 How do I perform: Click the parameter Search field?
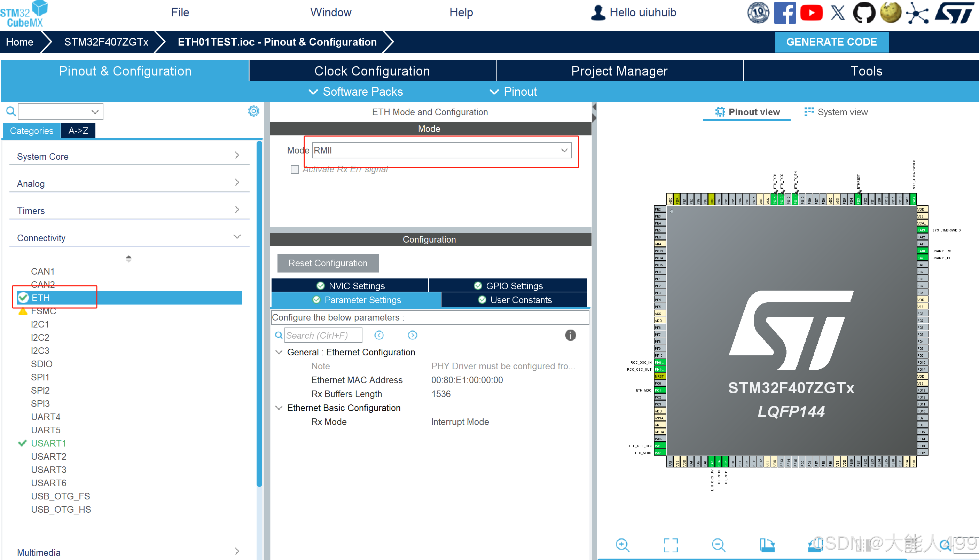[x=323, y=335]
